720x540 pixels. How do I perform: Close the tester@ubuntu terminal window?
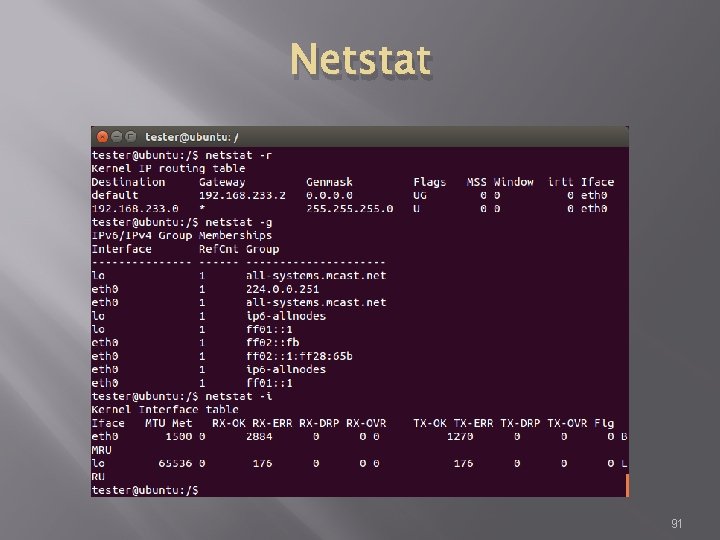coord(102,137)
